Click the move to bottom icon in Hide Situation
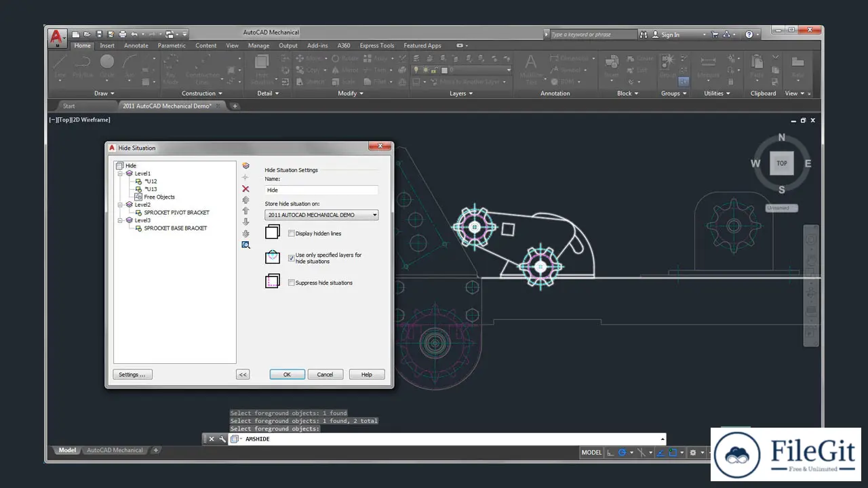Screen dimensions: 868x488 coord(245,233)
